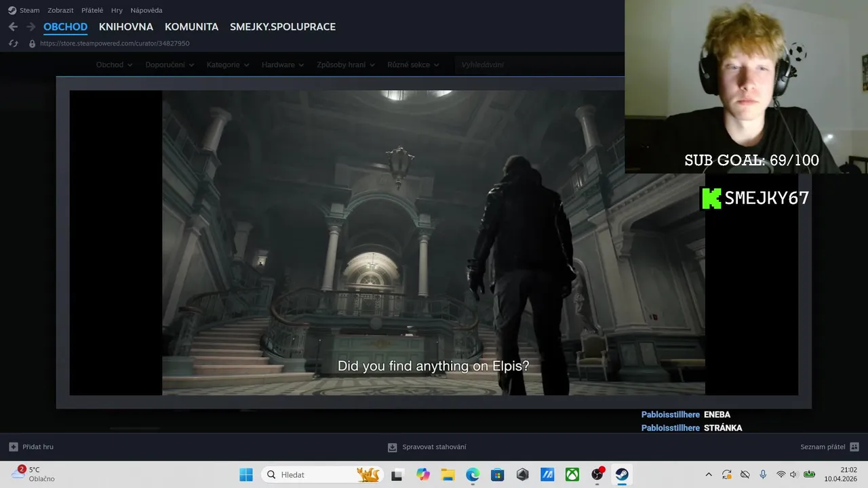Click the crossed-out cloud tray icon
The image size is (868, 488).
click(745, 474)
